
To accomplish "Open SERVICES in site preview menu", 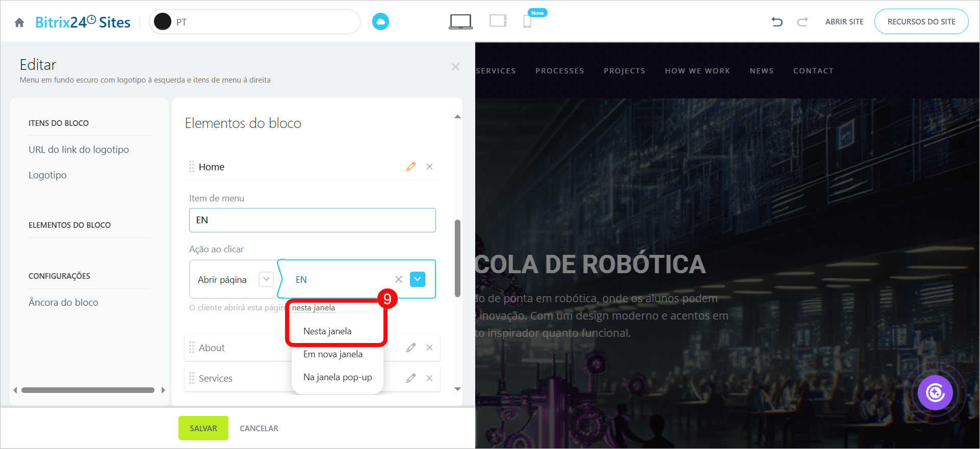I will point(496,71).
